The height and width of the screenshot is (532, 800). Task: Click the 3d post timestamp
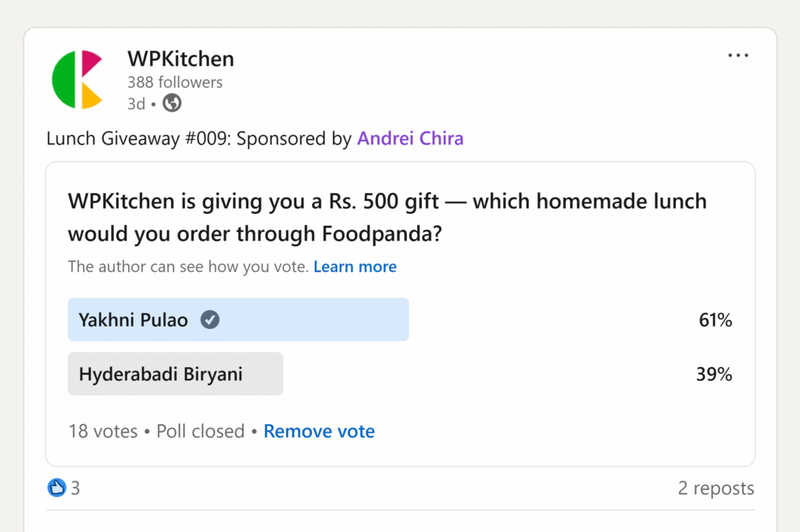(x=136, y=103)
